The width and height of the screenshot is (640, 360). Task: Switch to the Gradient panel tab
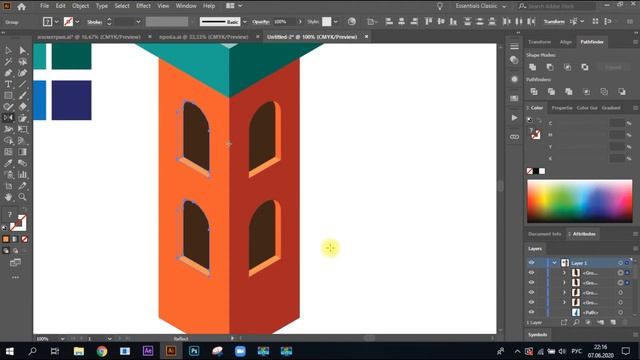coord(611,108)
